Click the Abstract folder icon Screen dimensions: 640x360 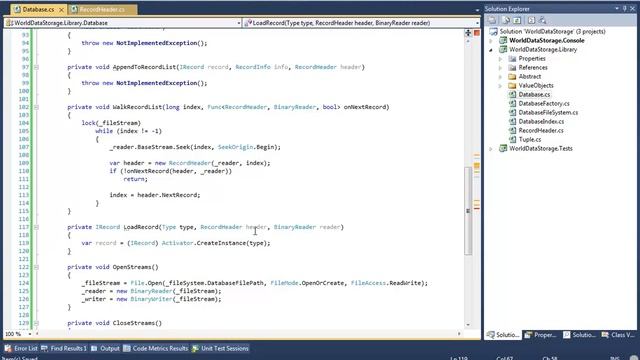point(512,76)
